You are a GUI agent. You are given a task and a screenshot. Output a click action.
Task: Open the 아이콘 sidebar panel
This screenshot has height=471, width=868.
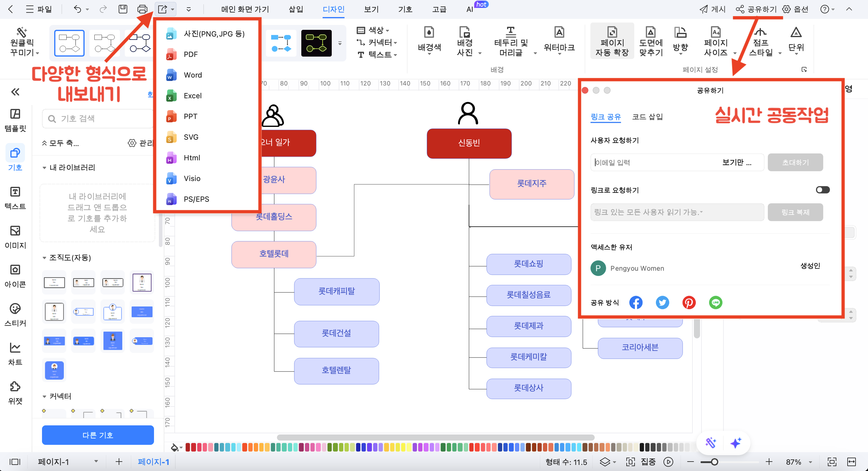click(x=15, y=276)
